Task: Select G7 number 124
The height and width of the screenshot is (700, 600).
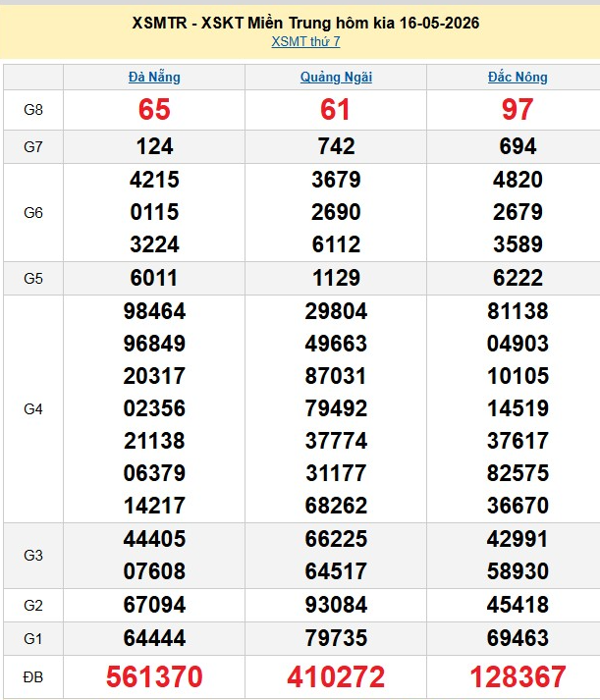Action: tap(154, 147)
